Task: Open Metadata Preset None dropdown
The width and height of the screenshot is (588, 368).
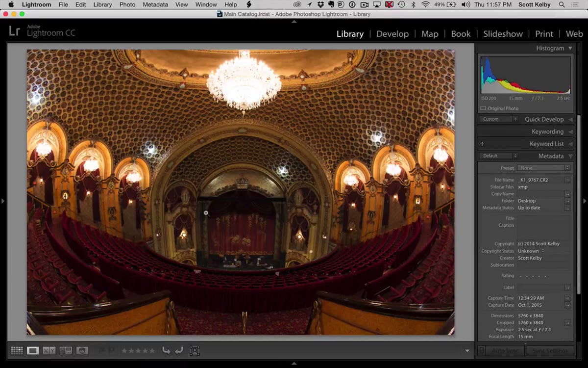Action: click(x=543, y=168)
